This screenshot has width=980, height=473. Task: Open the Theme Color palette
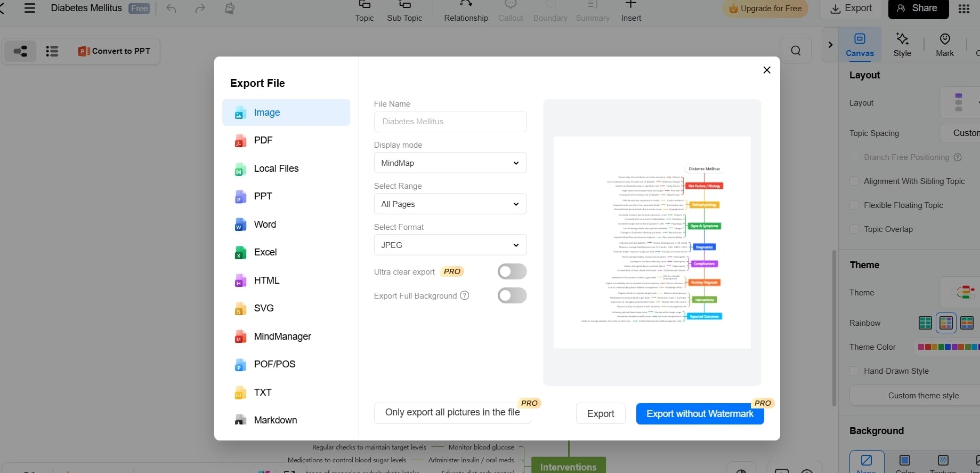point(946,347)
